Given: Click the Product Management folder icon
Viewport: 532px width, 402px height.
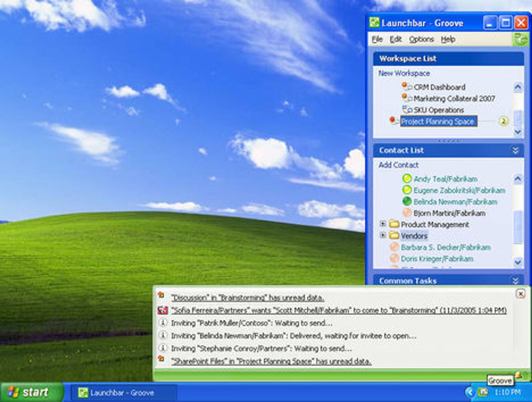Looking at the screenshot, I should point(394,224).
